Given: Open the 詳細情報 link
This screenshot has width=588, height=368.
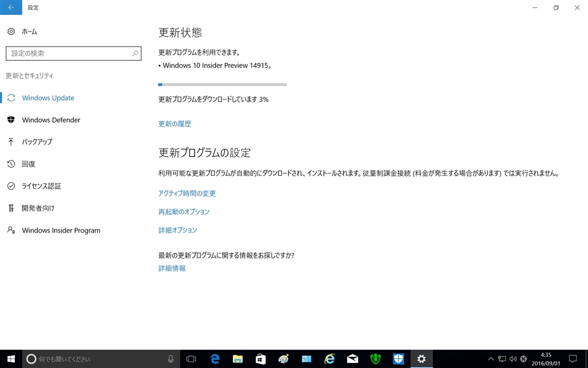Looking at the screenshot, I should pos(172,268).
